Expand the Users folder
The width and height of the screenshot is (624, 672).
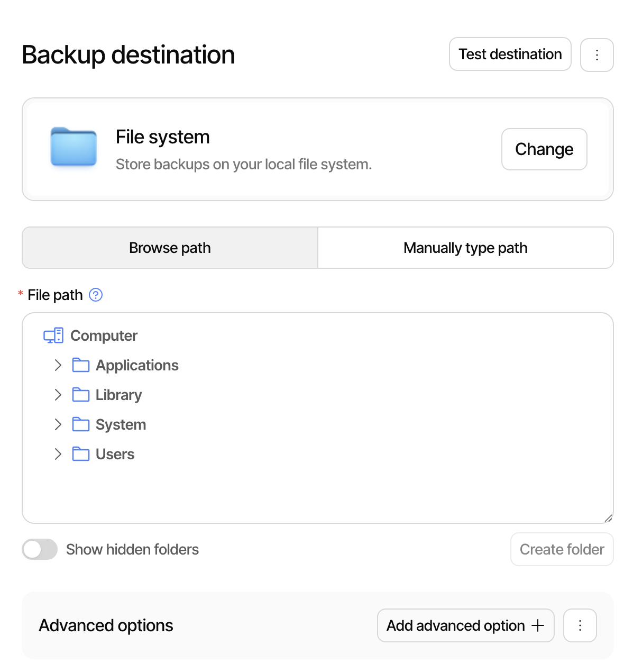point(57,454)
